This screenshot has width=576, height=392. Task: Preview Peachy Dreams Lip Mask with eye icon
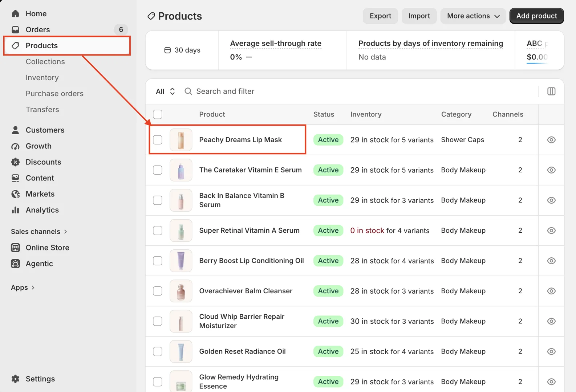551,140
